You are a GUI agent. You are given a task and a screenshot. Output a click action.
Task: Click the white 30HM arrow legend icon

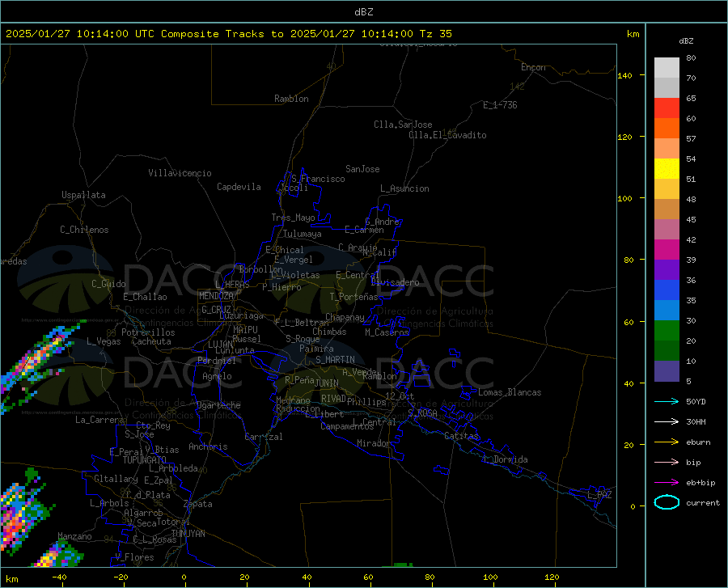[667, 422]
